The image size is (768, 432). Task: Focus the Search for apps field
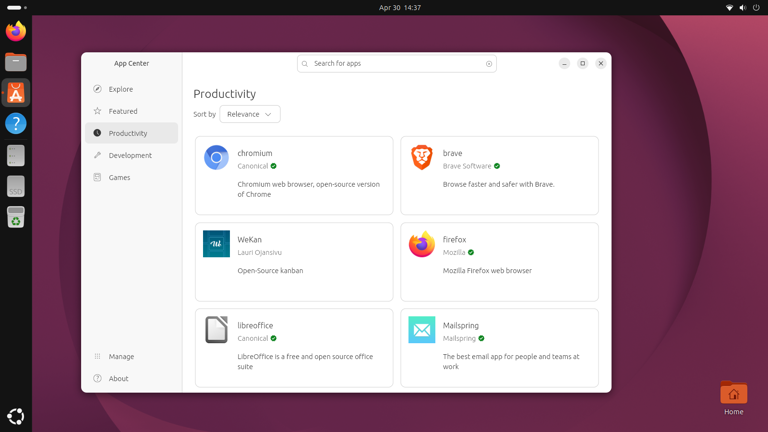click(397, 64)
